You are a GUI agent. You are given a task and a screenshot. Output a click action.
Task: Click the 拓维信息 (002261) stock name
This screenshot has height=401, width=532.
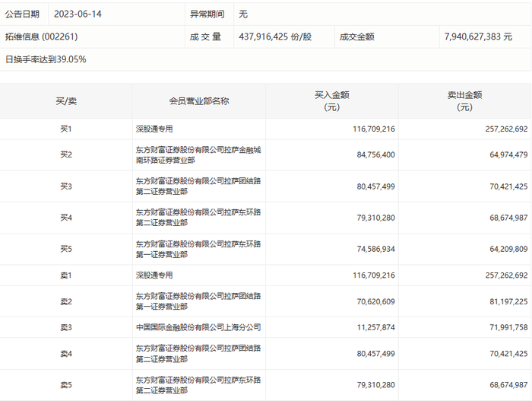41,37
